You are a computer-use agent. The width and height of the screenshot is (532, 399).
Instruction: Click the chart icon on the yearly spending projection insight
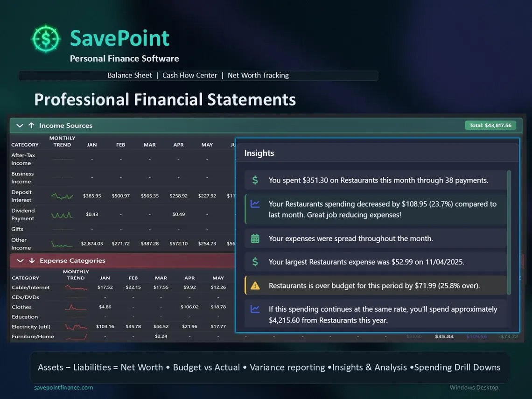(255, 309)
